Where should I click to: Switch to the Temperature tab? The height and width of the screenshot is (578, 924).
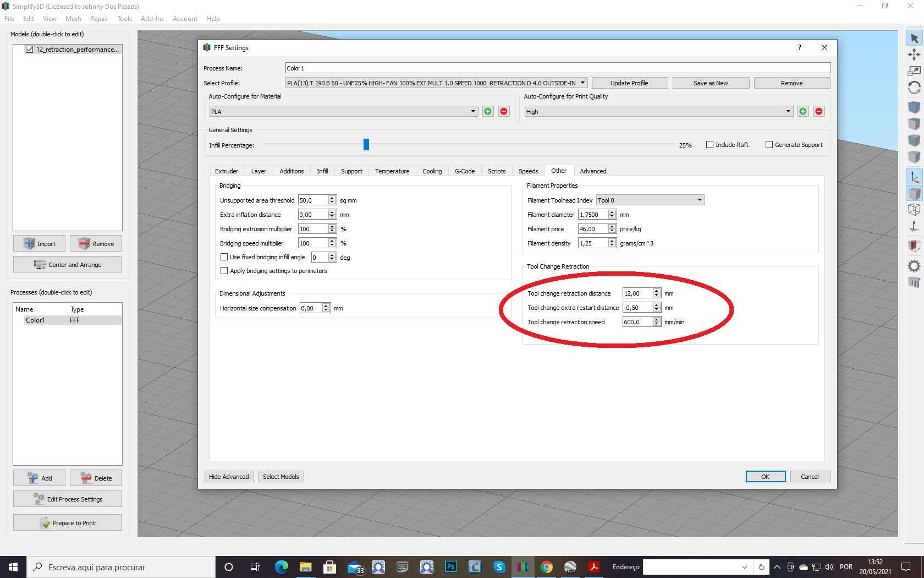[392, 171]
